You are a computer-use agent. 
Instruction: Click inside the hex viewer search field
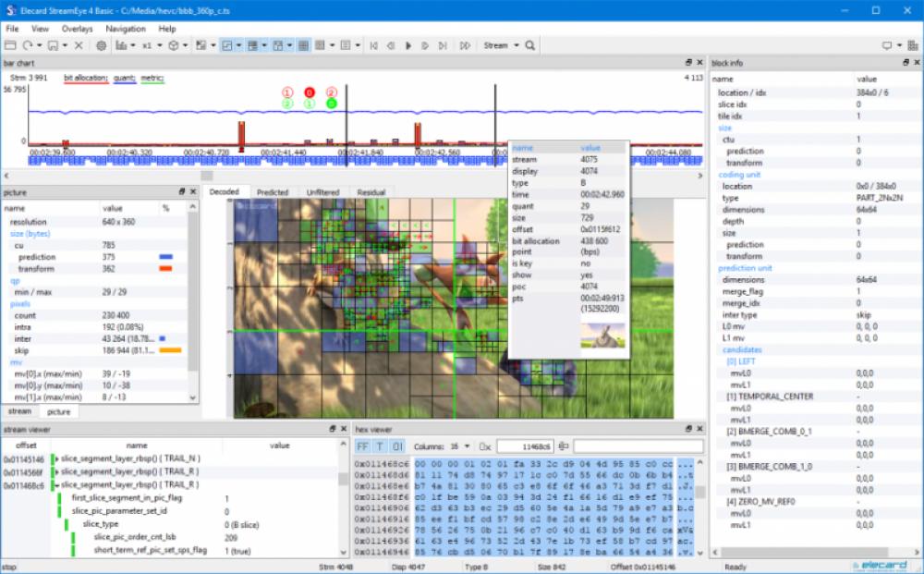point(638,446)
